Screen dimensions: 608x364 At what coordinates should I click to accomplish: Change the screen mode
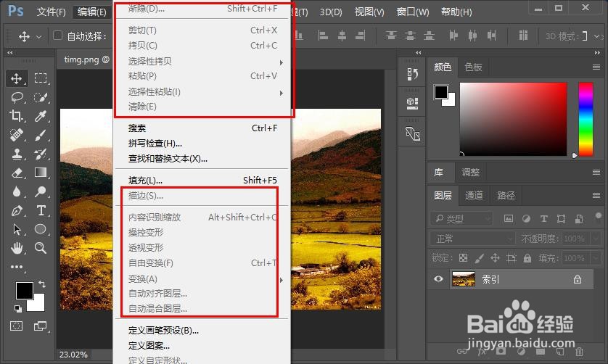41,326
